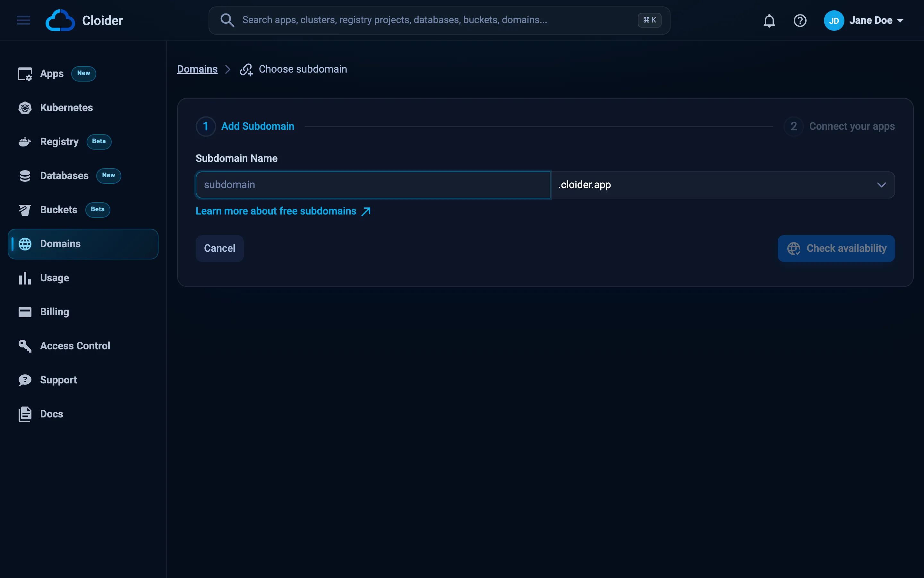This screenshot has width=924, height=578.
Task: Click the globe icon in Check availability
Action: click(794, 249)
